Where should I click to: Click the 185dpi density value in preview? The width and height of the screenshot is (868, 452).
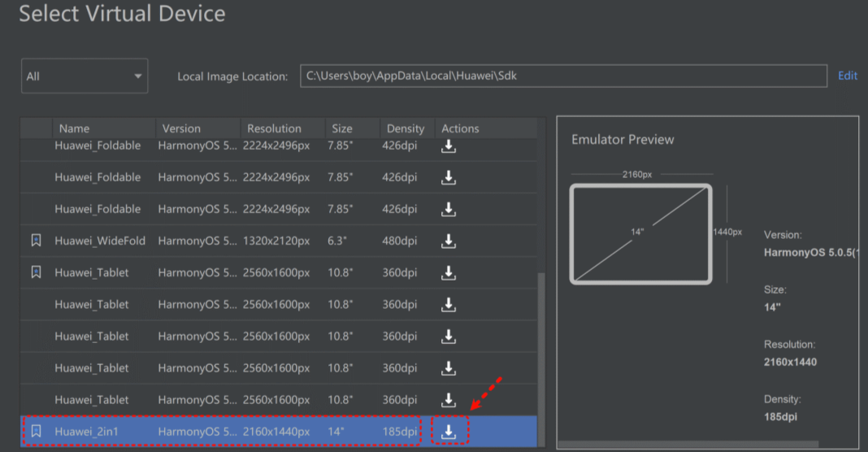[x=780, y=416]
